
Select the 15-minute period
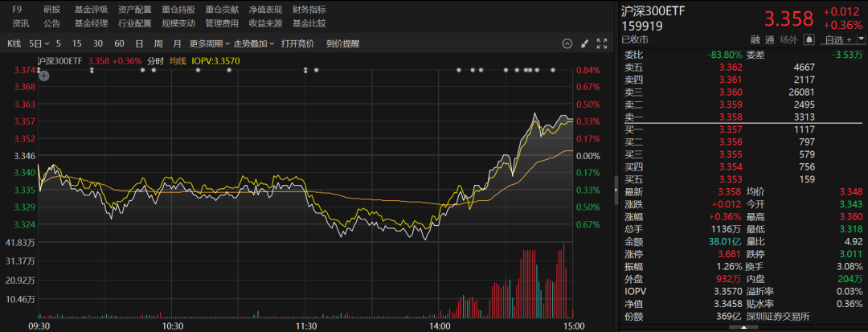click(x=76, y=43)
